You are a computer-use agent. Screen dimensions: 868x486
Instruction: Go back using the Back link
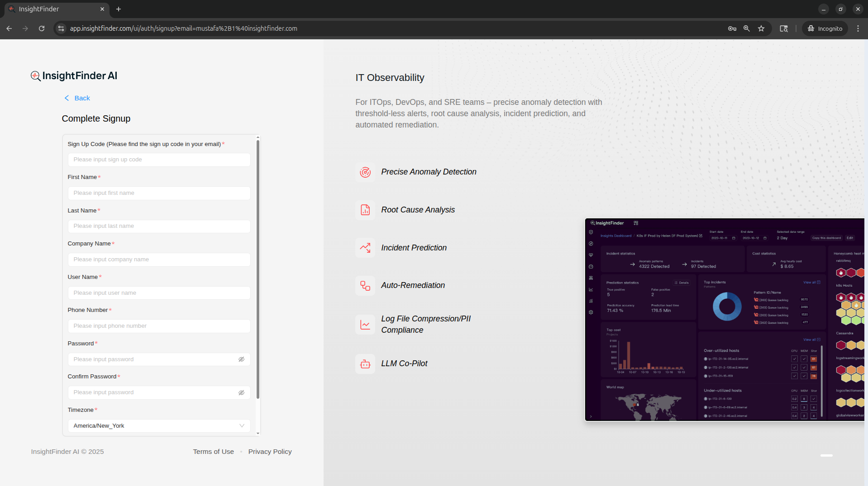point(77,98)
